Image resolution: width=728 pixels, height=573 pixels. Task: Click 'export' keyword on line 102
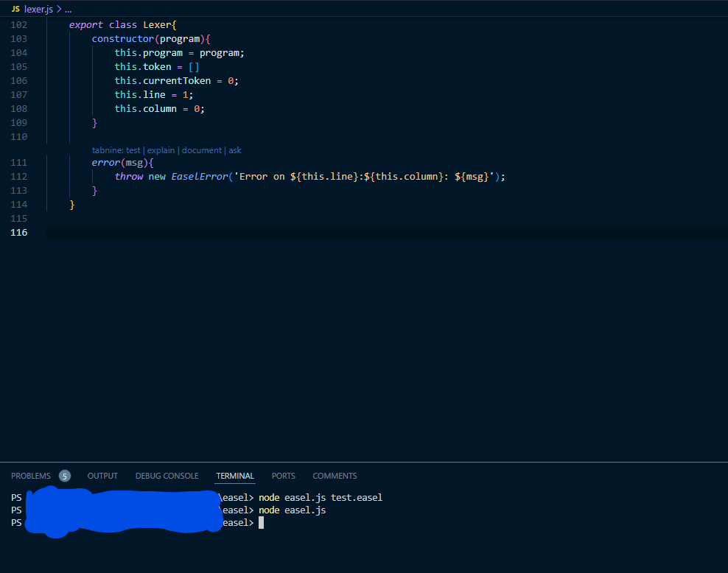point(86,25)
